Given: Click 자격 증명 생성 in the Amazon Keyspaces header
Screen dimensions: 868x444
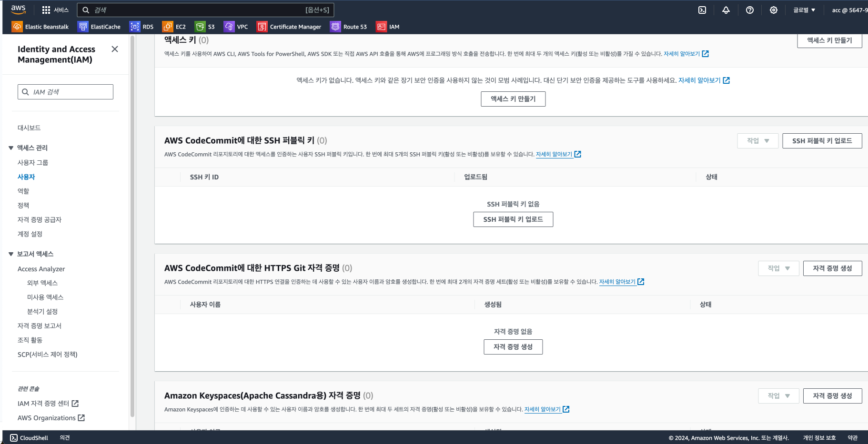Looking at the screenshot, I should click(832, 396).
